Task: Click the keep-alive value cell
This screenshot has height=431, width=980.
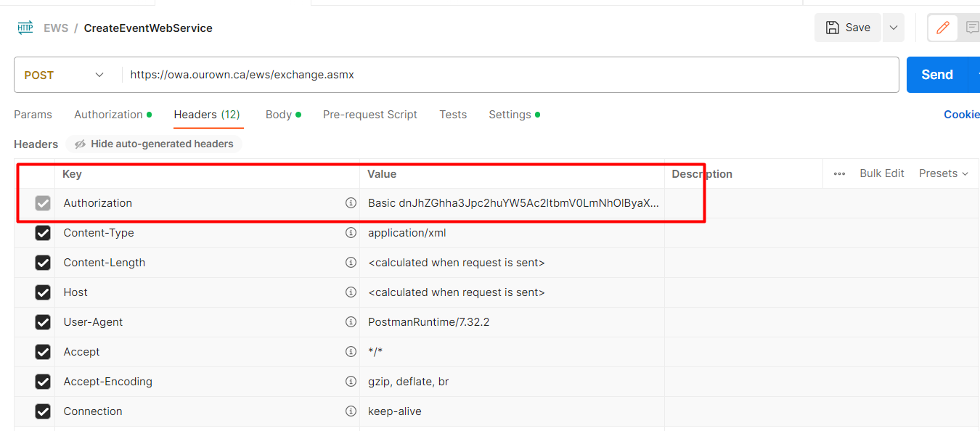Action: (512, 411)
